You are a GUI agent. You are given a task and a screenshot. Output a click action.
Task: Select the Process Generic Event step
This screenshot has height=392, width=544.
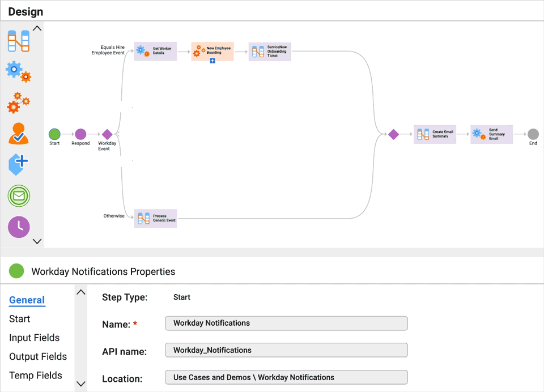point(155,218)
